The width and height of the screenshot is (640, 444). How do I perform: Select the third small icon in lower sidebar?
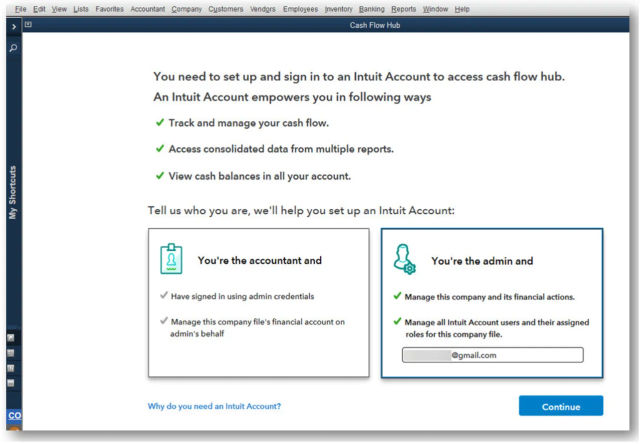point(11,368)
